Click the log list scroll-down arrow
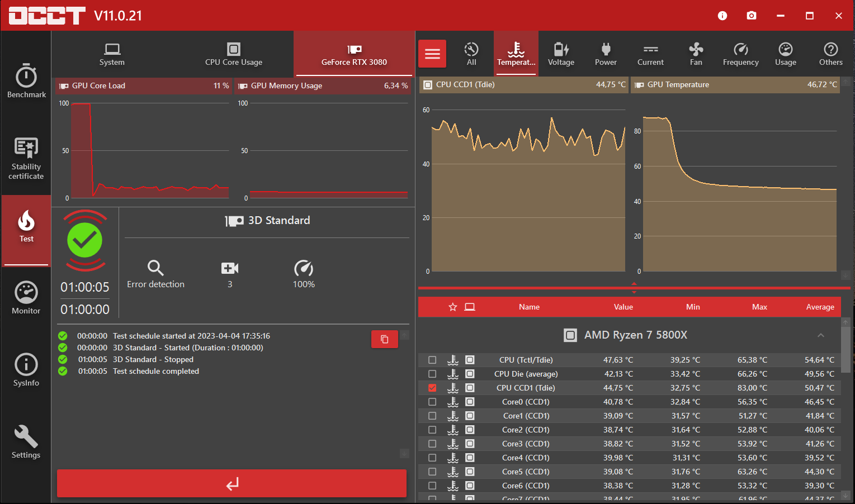 click(404, 454)
